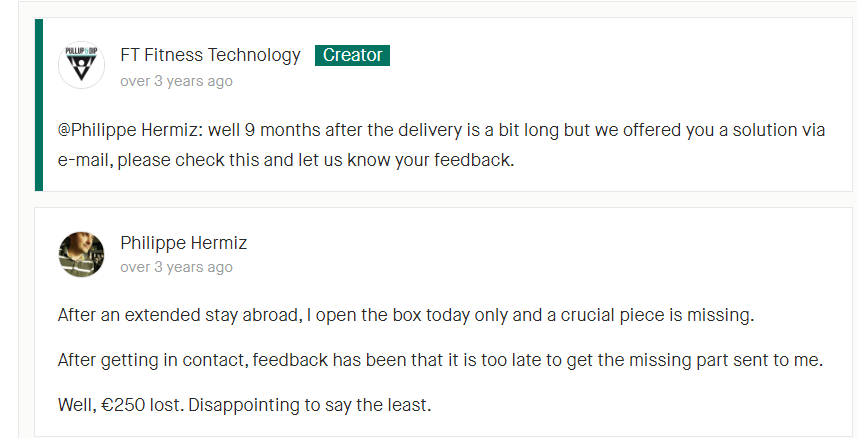Image resolution: width=857 pixels, height=438 pixels.
Task: Click the "e-mail, please check this" reply line
Action: click(x=286, y=160)
